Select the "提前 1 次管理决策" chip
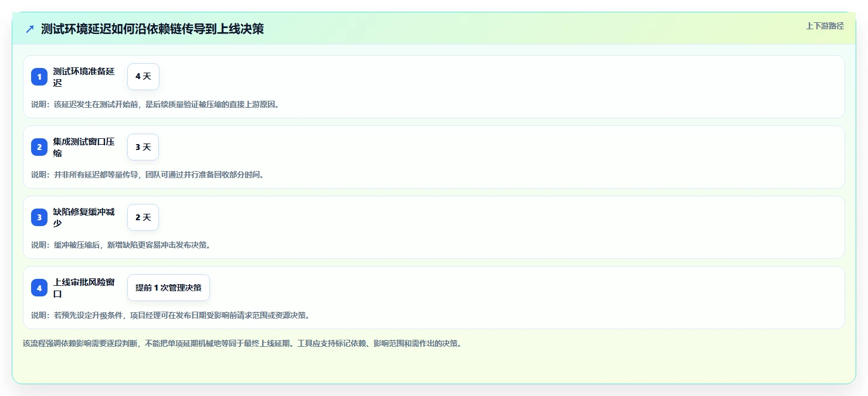Screen dimensions: 868x396 click(168, 288)
